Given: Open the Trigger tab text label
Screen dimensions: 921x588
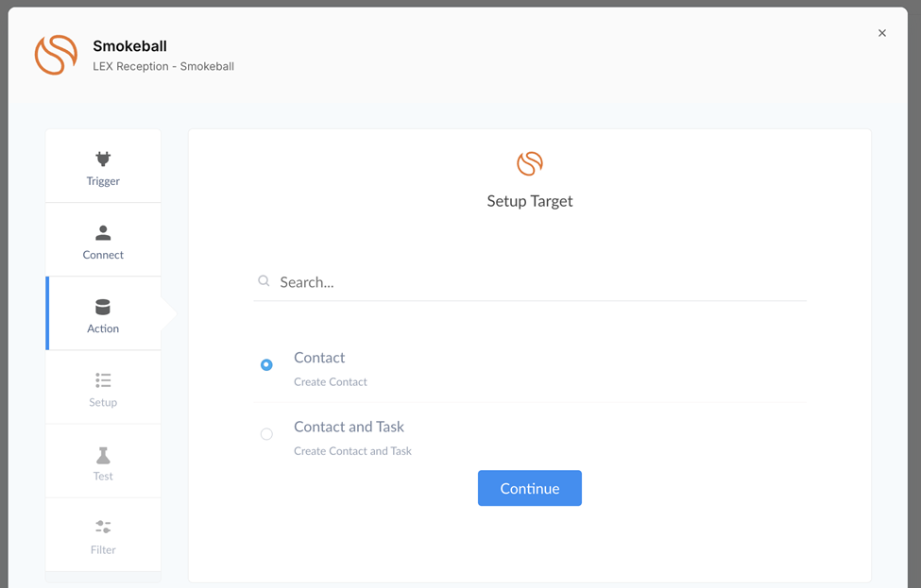Looking at the screenshot, I should click(x=103, y=181).
